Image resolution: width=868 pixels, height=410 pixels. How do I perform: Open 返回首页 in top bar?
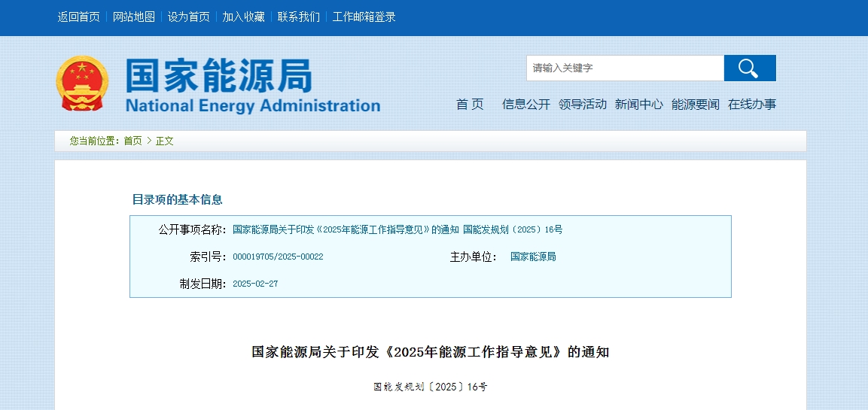pyautogui.click(x=79, y=17)
